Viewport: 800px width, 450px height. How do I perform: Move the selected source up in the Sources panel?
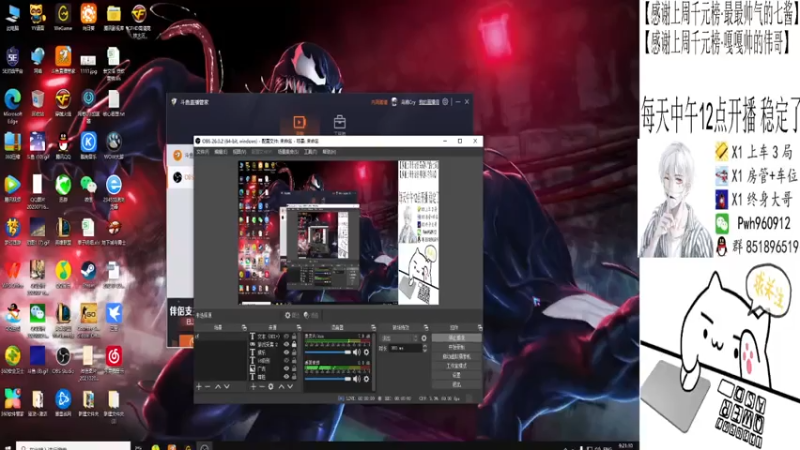pyautogui.click(x=282, y=386)
